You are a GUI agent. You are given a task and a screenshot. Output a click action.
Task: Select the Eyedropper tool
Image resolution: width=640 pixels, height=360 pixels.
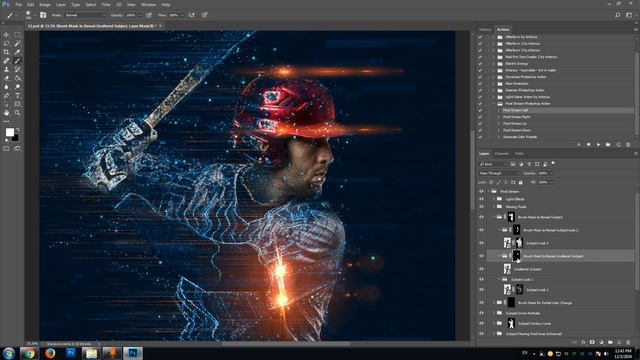coord(17,52)
